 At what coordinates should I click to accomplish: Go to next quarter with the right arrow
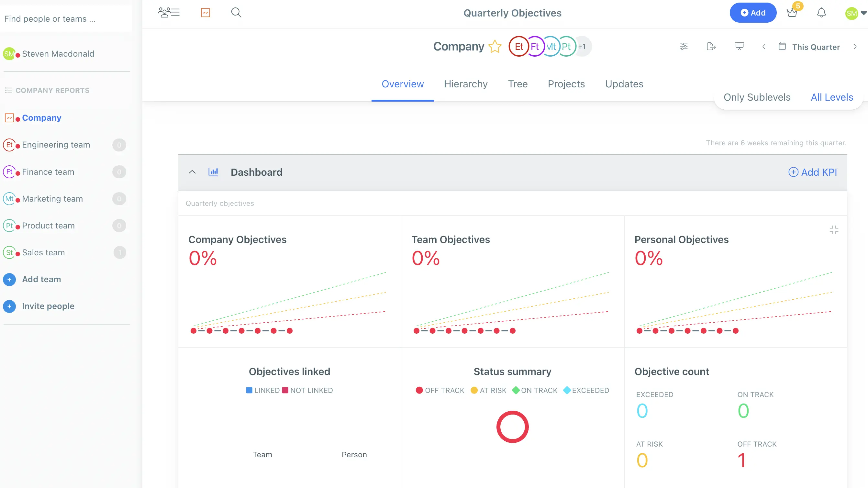pyautogui.click(x=855, y=47)
